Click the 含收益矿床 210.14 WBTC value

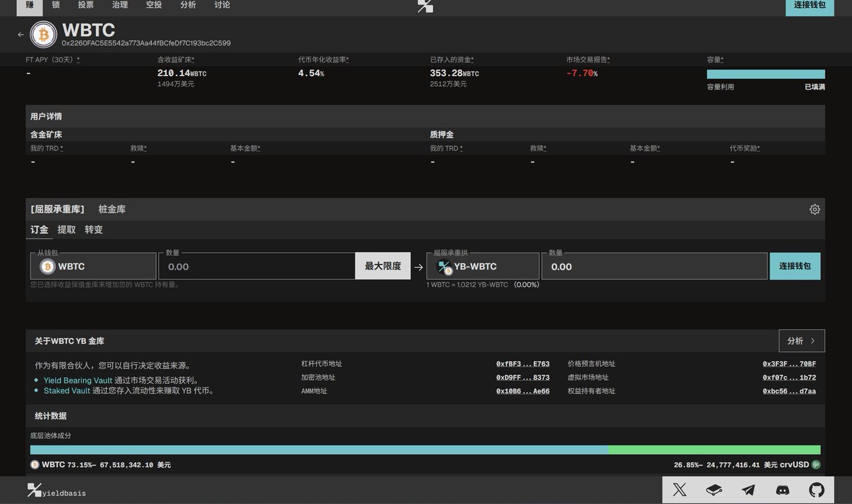[182, 73]
